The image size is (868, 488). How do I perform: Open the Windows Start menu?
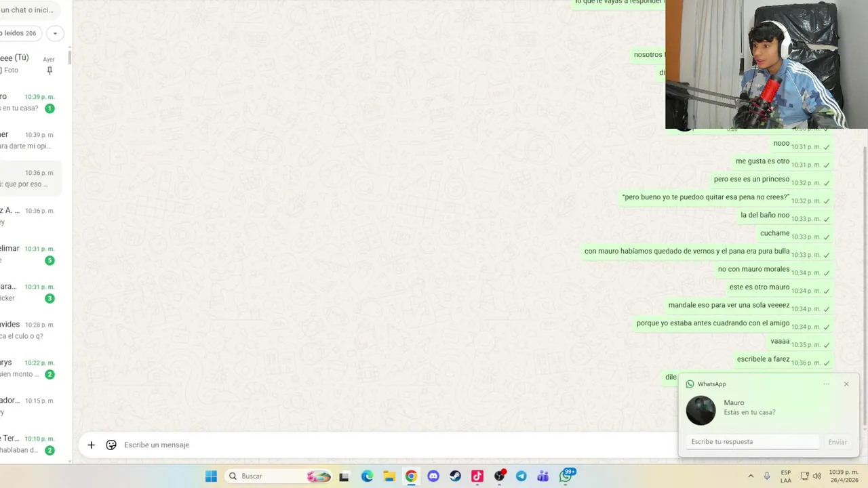(211, 476)
